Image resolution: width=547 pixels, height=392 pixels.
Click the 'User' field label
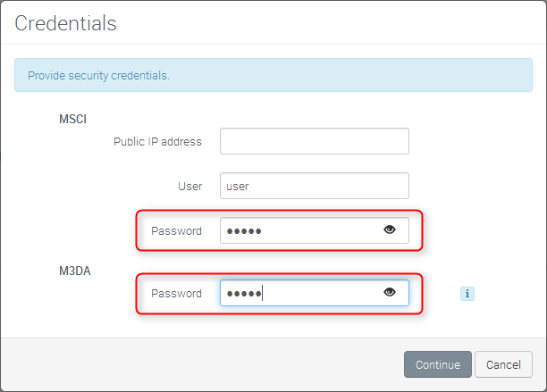pyautogui.click(x=189, y=186)
